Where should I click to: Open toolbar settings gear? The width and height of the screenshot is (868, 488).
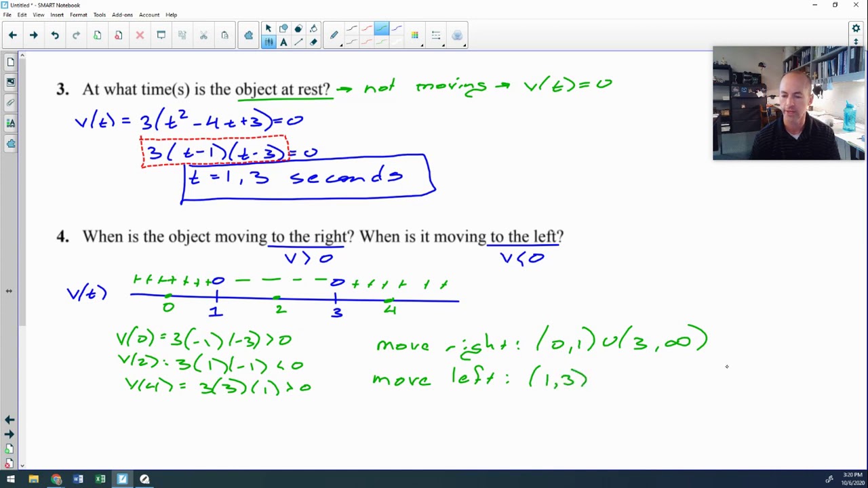856,28
